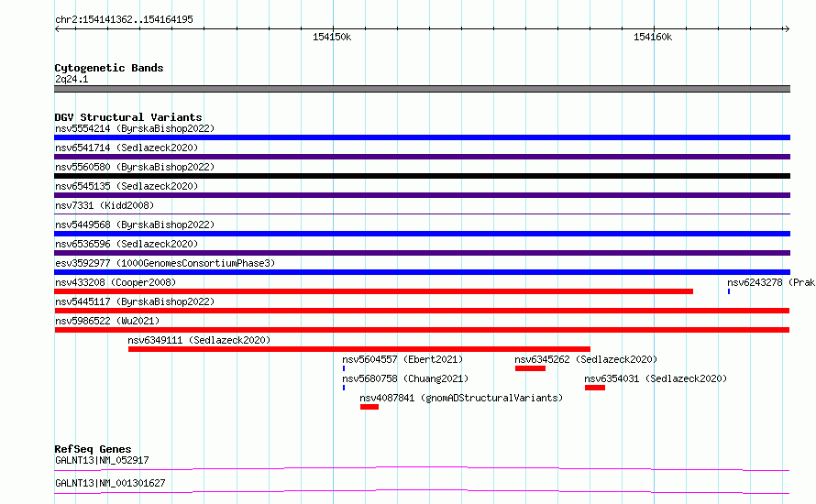Select the red nsv5445117 variant bar
816x504 pixels.
click(422, 311)
